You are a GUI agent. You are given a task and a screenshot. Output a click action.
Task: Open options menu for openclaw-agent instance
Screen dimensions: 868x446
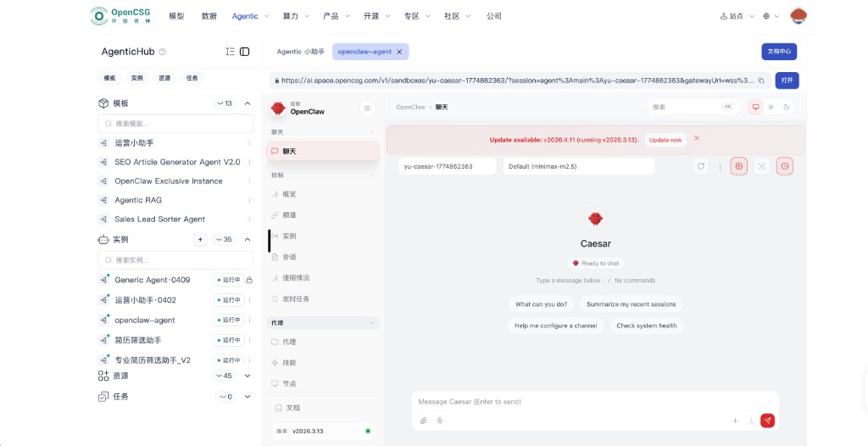pos(249,320)
